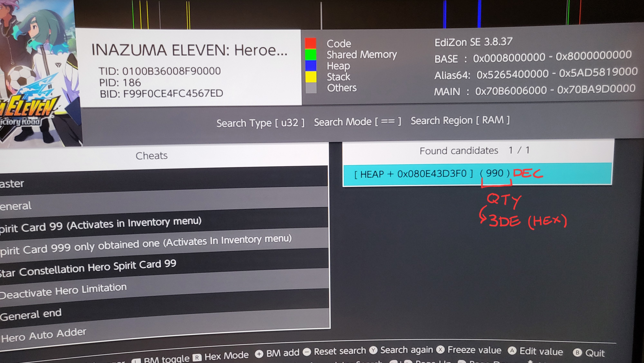The width and height of the screenshot is (644, 363).
Task: Click the blue Heap legend swatch
Action: click(311, 66)
